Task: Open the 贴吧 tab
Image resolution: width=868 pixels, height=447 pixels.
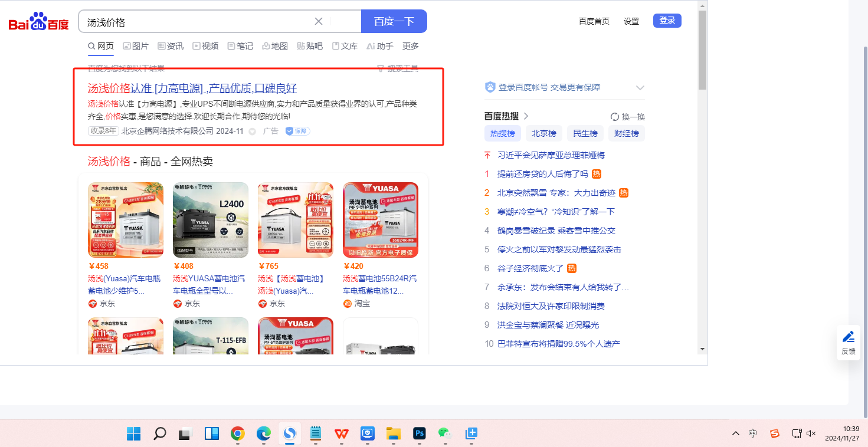Action: pos(310,46)
